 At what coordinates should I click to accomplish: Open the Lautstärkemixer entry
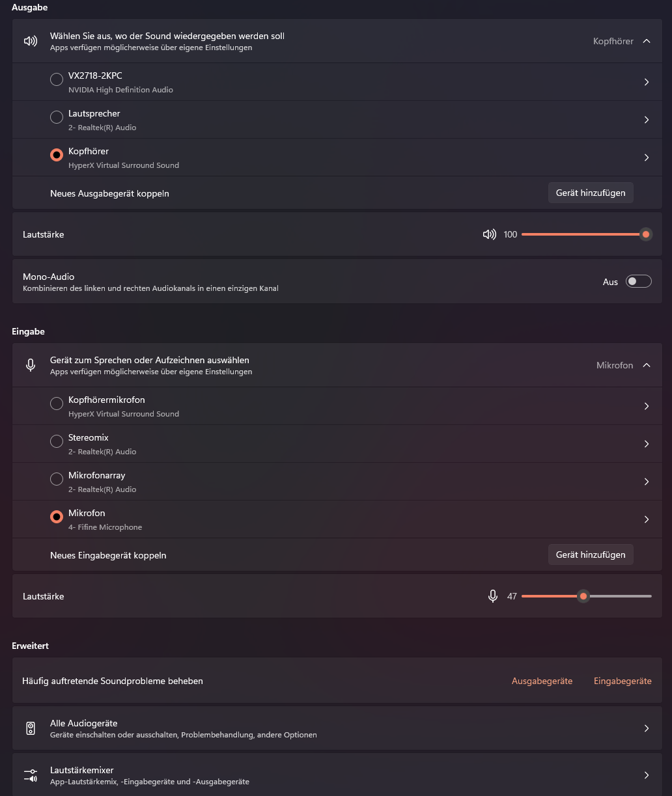326,775
